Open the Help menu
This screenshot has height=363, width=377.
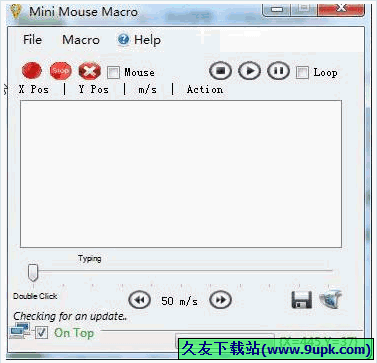click(147, 40)
